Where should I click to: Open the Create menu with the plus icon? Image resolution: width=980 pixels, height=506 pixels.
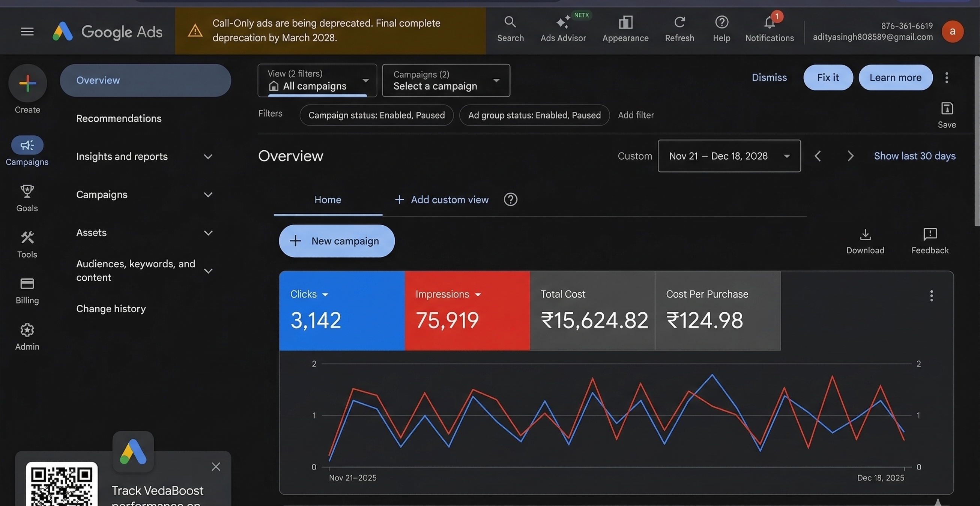(x=27, y=83)
